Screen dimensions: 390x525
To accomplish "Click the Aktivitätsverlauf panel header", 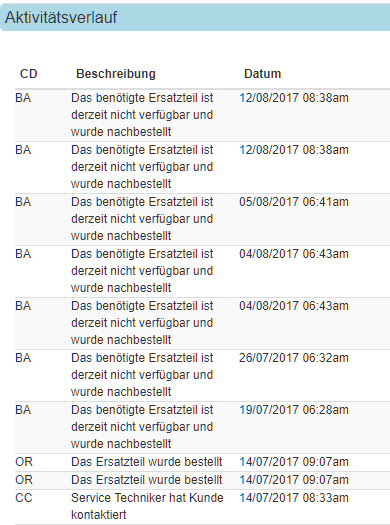I will click(x=195, y=17).
